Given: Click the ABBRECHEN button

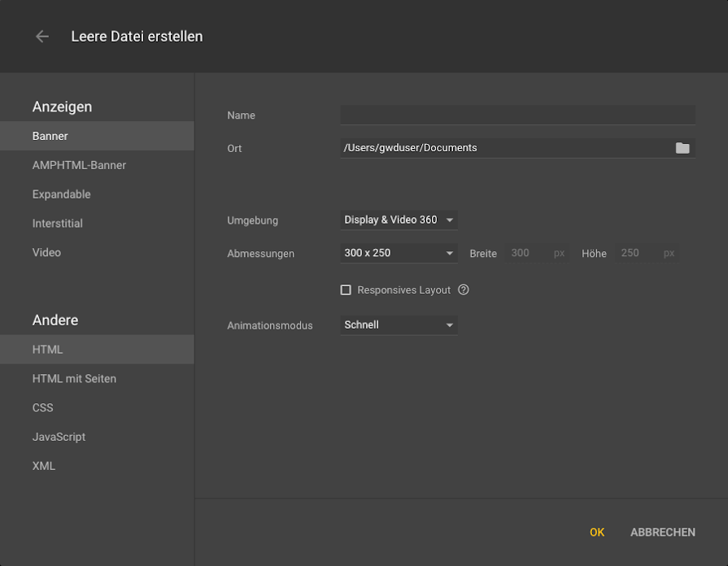Looking at the screenshot, I should (x=663, y=532).
